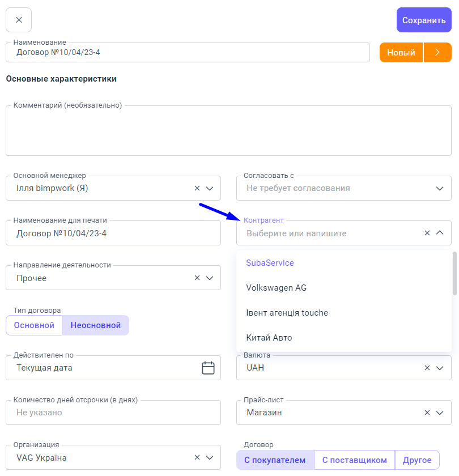Open the Направление деятельности dropdown
Image resolution: width=459 pixels, height=476 pixels.
pyautogui.click(x=210, y=278)
